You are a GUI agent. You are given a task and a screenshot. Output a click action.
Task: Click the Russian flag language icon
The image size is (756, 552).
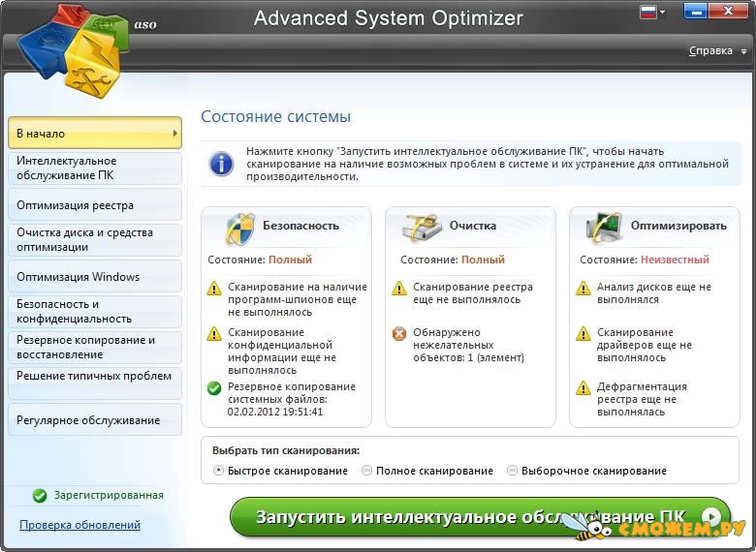coord(648,12)
